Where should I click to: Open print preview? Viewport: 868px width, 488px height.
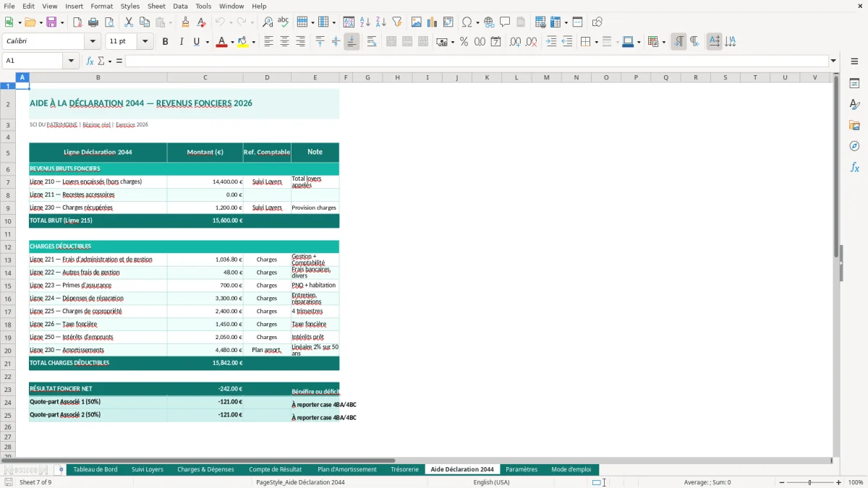coord(109,22)
